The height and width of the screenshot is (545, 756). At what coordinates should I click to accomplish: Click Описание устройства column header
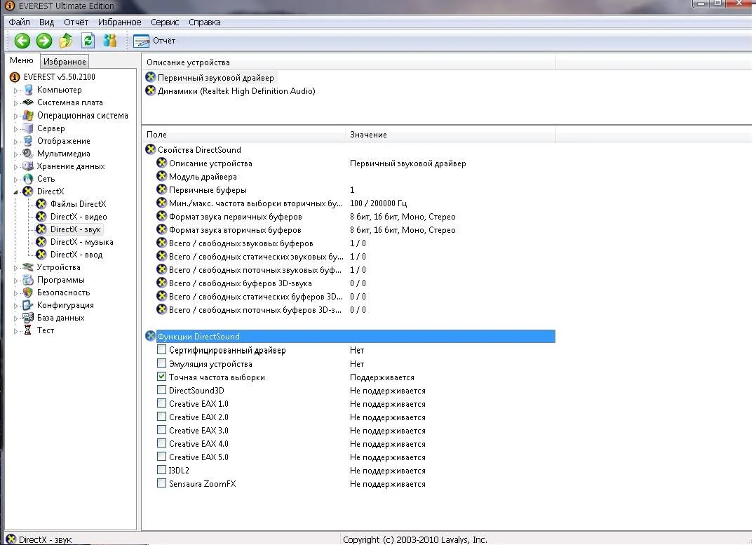point(349,62)
